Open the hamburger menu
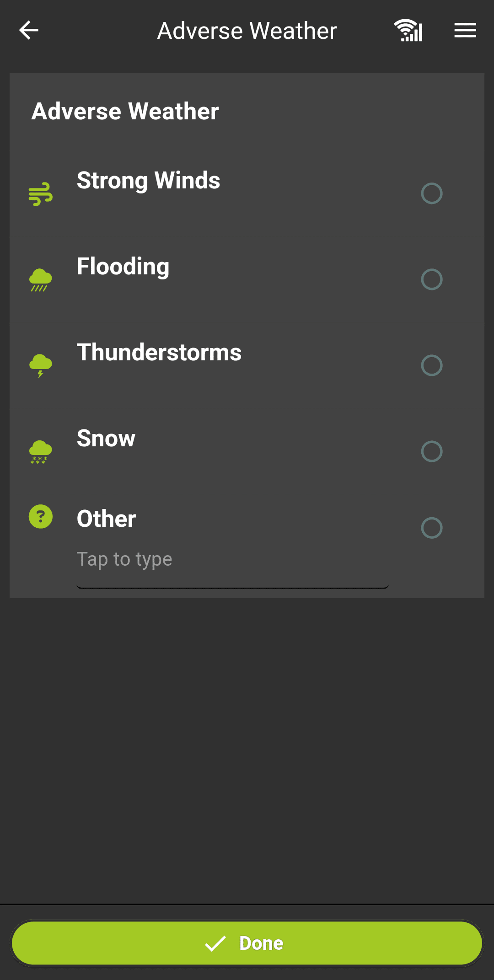Image resolution: width=494 pixels, height=980 pixels. [465, 31]
